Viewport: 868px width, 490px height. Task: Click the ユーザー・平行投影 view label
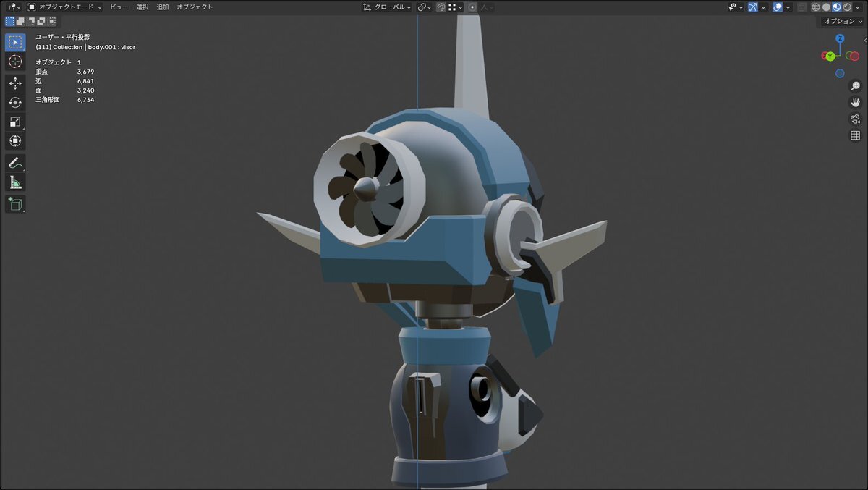click(x=63, y=37)
